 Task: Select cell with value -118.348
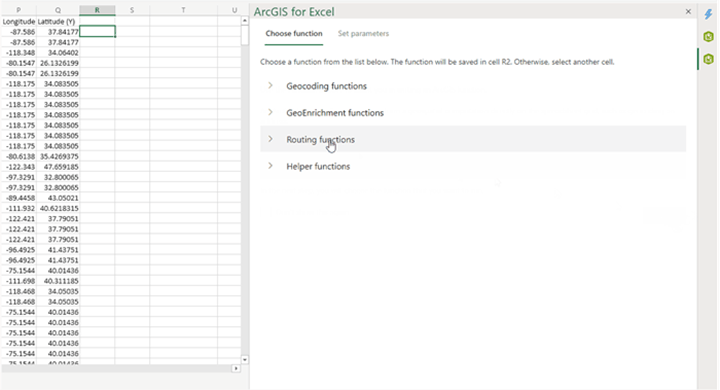(18, 53)
